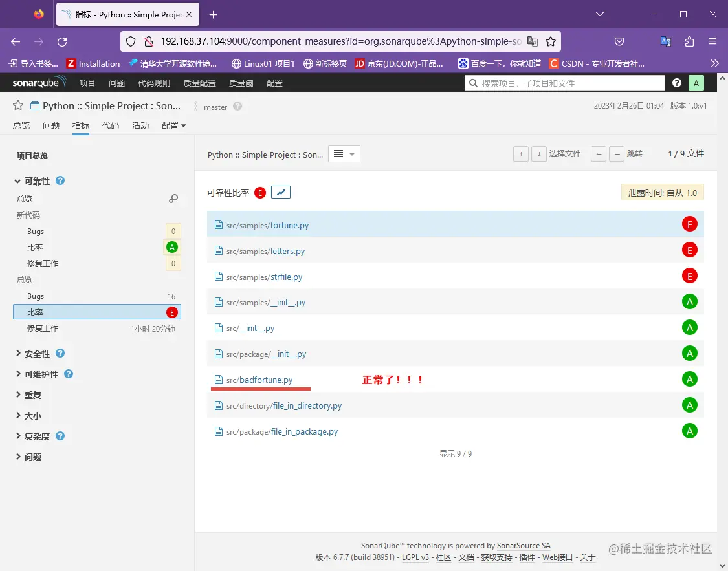Go back with the browser back arrow
Viewport: 728px width, 571px height.
16,42
